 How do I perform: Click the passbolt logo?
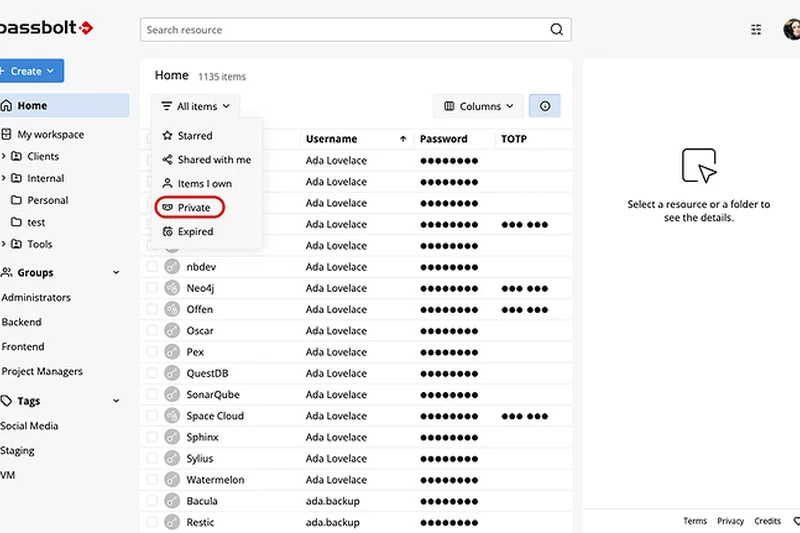pyautogui.click(x=46, y=28)
